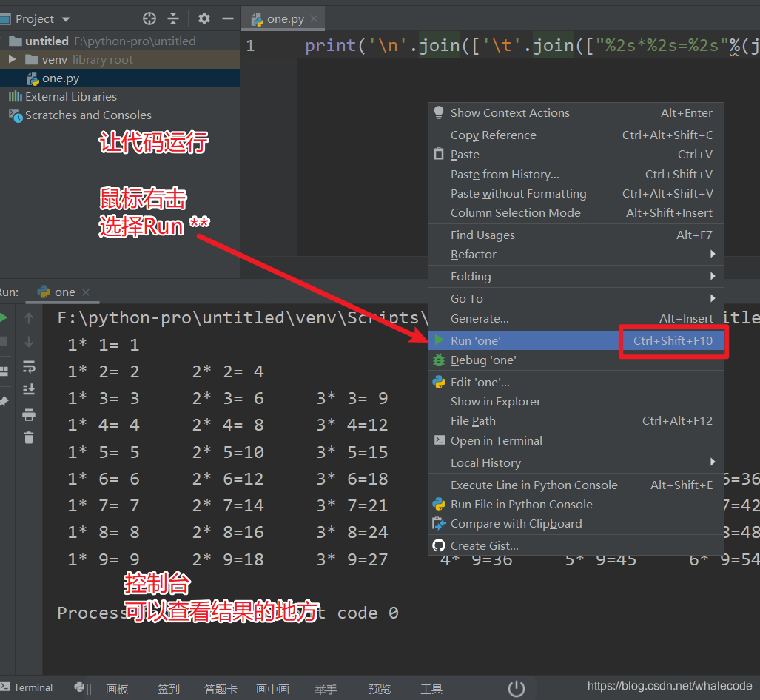Open the Project view dropdown
This screenshot has height=700, width=760.
click(66, 19)
